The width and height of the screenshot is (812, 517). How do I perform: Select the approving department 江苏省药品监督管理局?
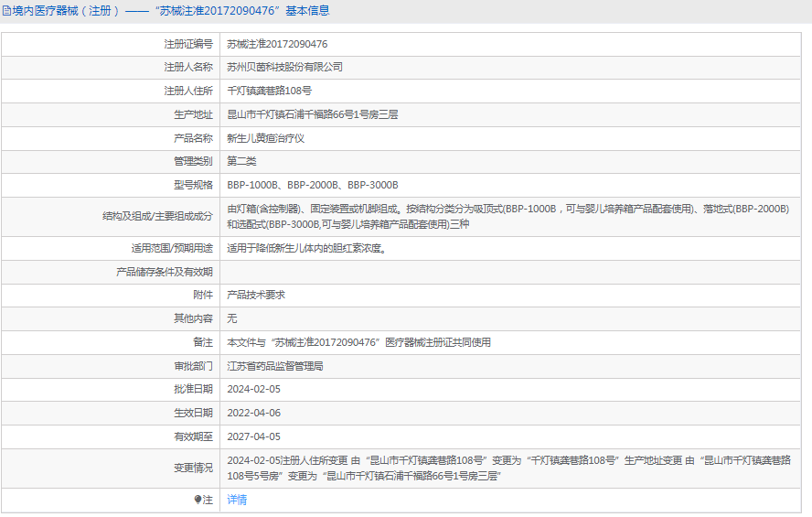tap(275, 367)
